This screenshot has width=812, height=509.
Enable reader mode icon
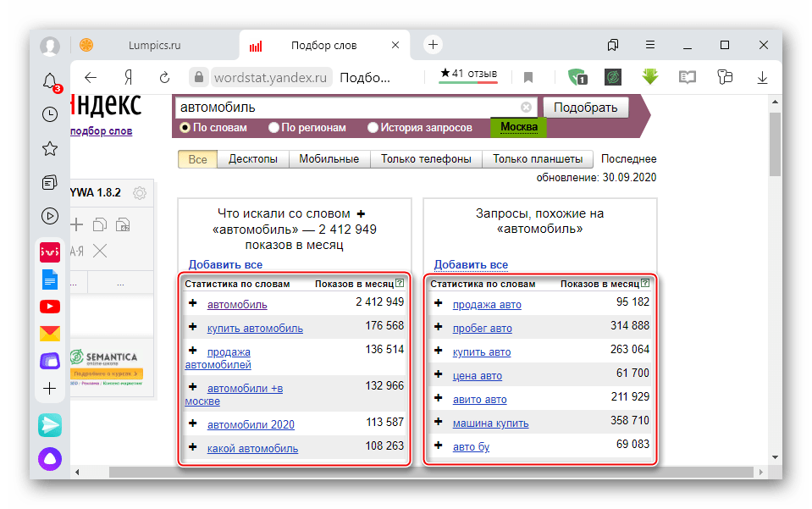[688, 78]
